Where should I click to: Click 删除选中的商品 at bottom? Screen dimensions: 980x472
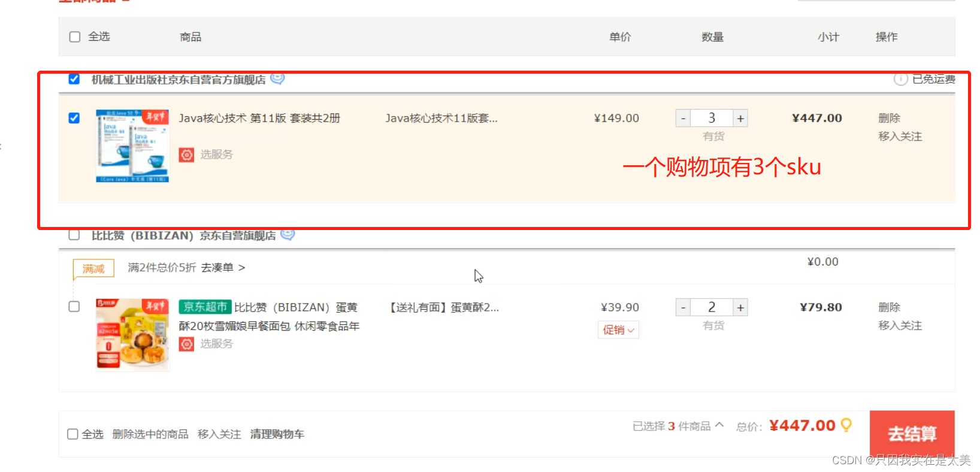[x=150, y=434]
